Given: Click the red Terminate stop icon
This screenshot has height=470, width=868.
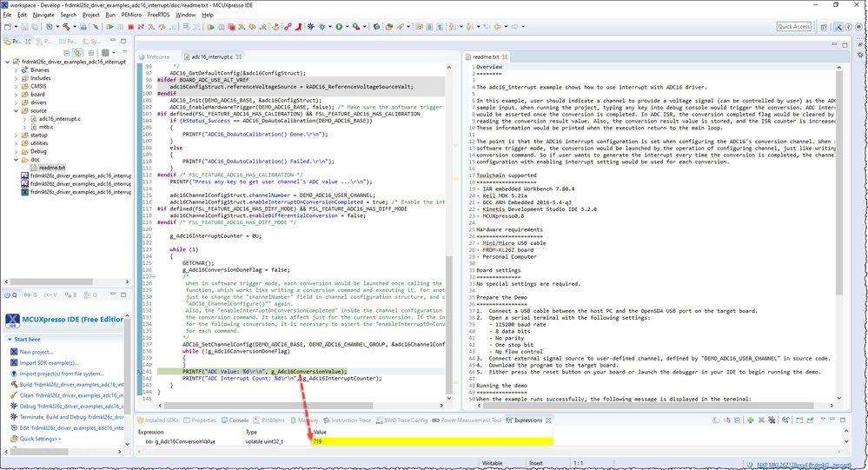Looking at the screenshot, I should (x=130, y=27).
